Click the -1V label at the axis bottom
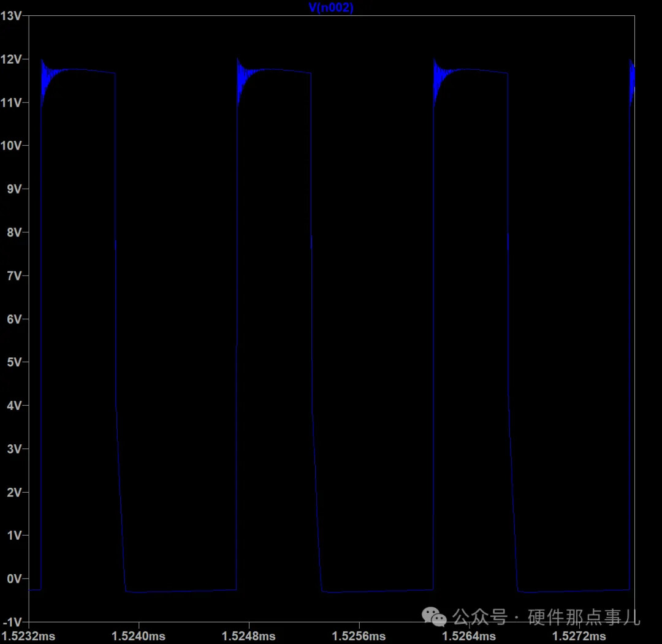Viewport: 662px width, 644px height. tap(12, 622)
